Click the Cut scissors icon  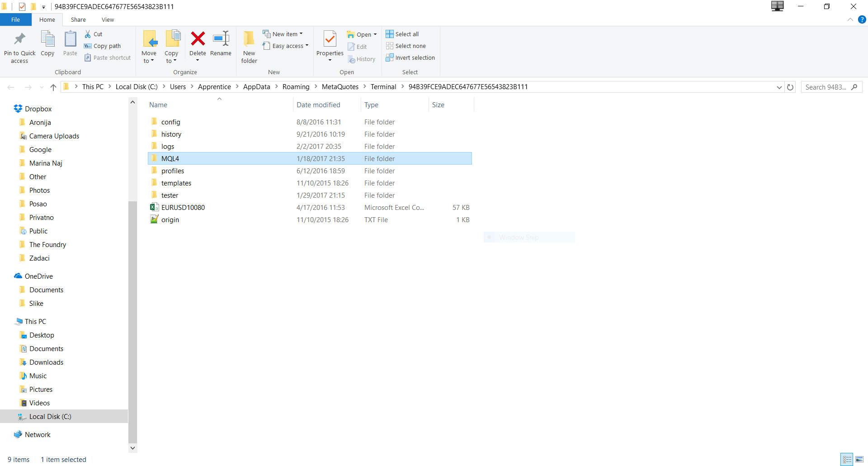[88, 34]
